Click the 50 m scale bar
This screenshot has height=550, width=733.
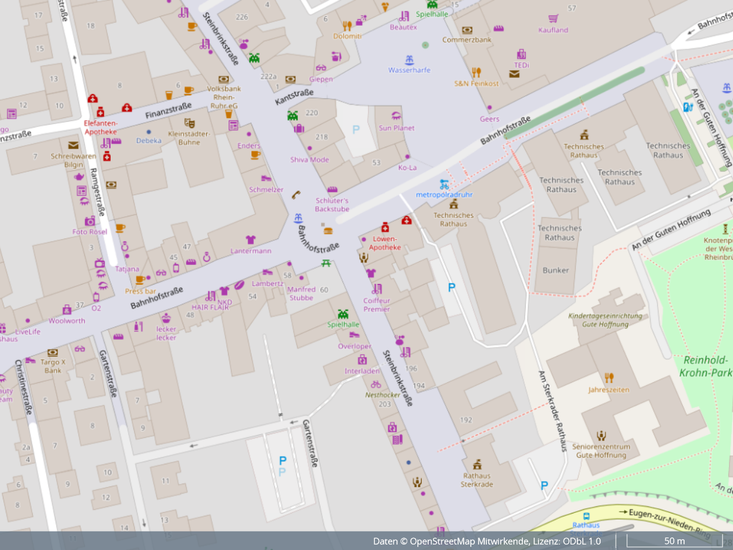(x=674, y=541)
